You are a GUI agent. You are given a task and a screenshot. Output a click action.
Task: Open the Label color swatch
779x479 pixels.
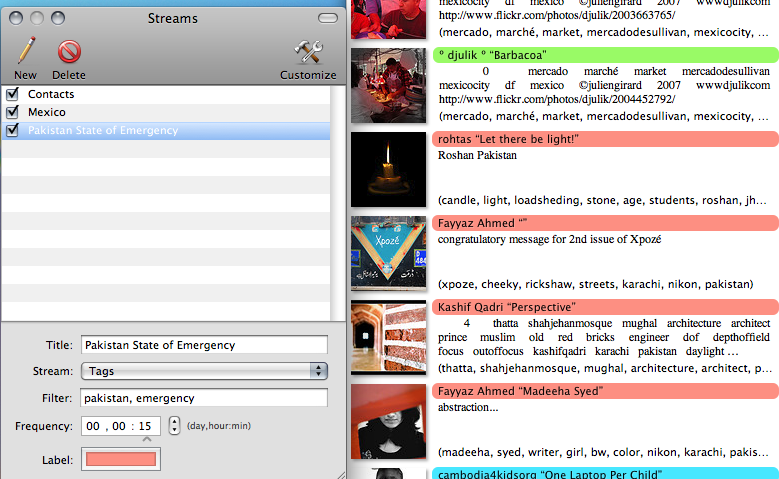121,460
